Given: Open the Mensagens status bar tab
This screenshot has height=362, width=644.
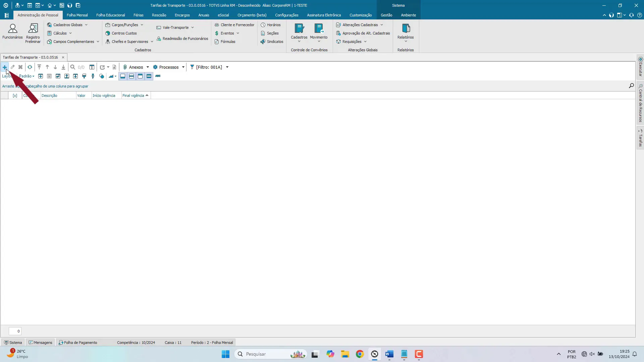Looking at the screenshot, I should click(41, 343).
